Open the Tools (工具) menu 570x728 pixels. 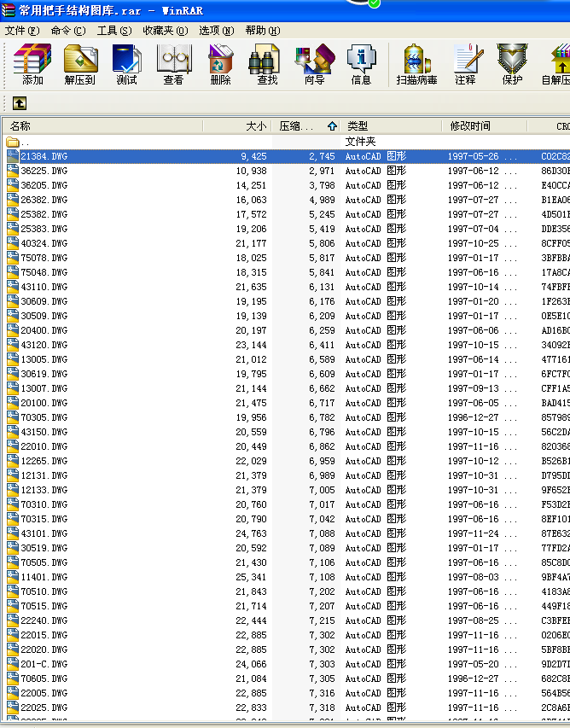pos(114,31)
